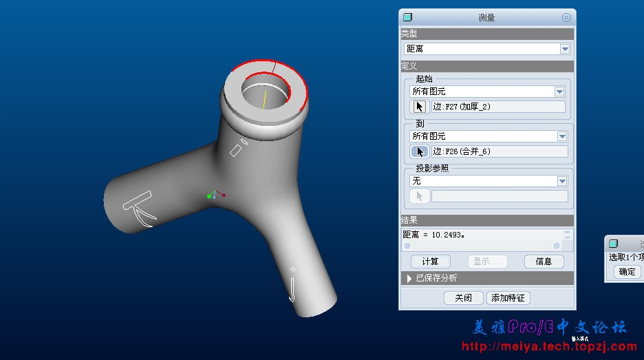Click the round icon in 测量 title bar
This screenshot has width=644, height=360.
[566, 17]
